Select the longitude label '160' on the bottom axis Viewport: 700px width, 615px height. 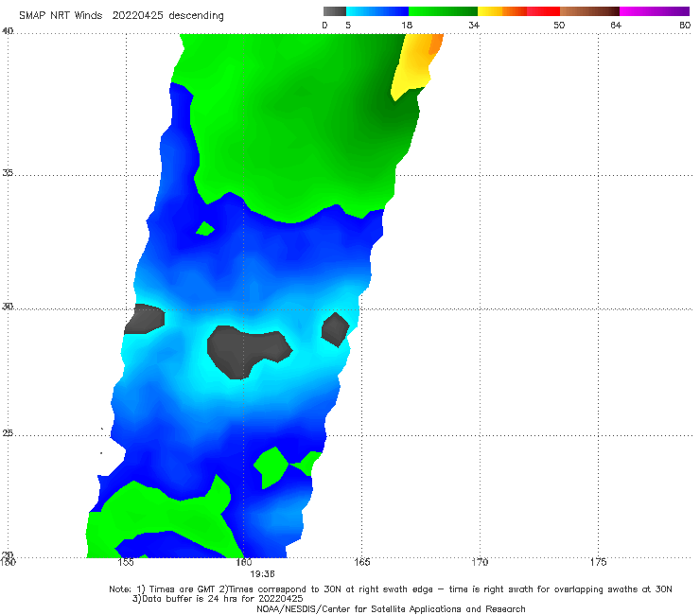[244, 562]
